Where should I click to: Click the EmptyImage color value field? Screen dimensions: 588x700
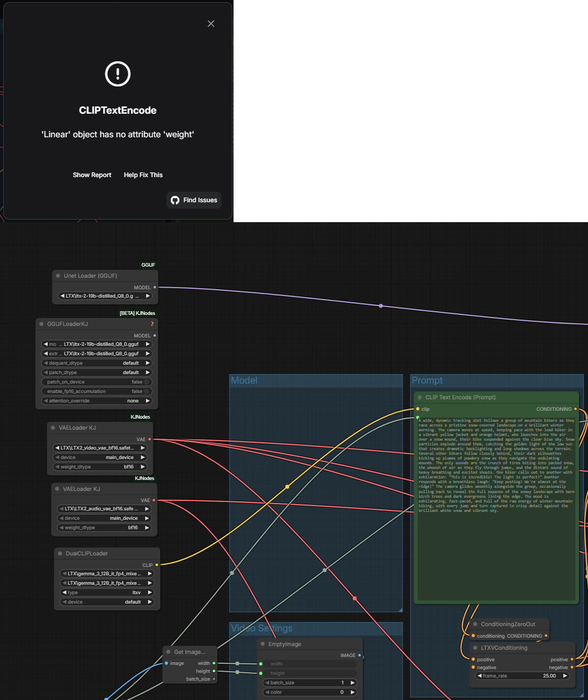(x=310, y=692)
